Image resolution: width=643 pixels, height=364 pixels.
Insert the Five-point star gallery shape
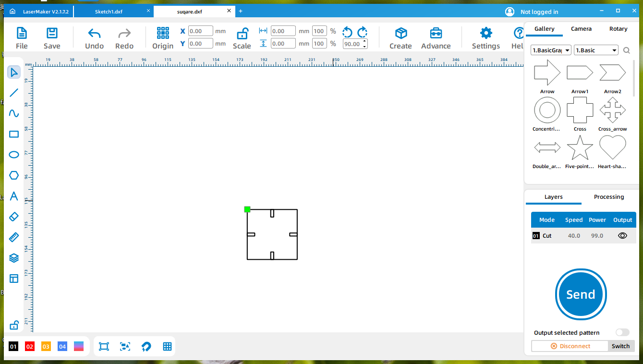tap(580, 147)
